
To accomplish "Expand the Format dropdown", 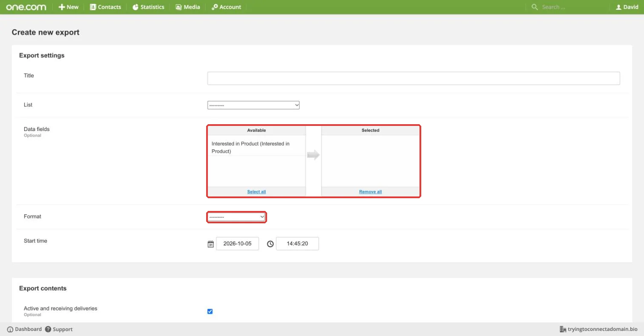I will [237, 217].
